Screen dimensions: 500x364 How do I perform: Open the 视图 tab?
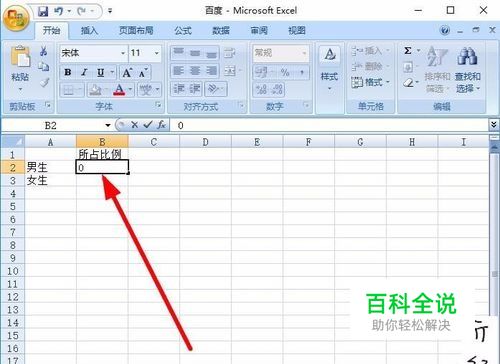pos(296,31)
